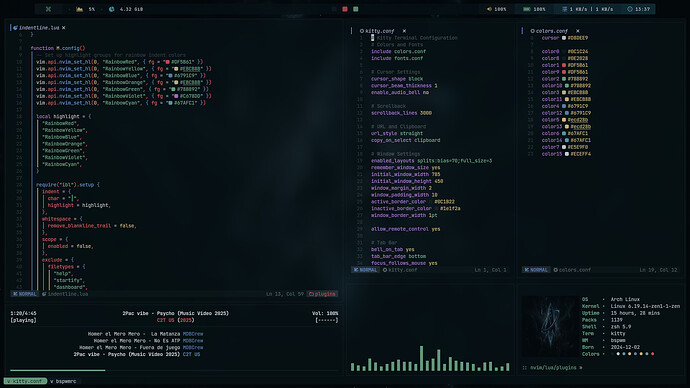Viewport: 690px width, 388px height.
Task: Click the '[playing]' status text
Action: (x=23, y=320)
